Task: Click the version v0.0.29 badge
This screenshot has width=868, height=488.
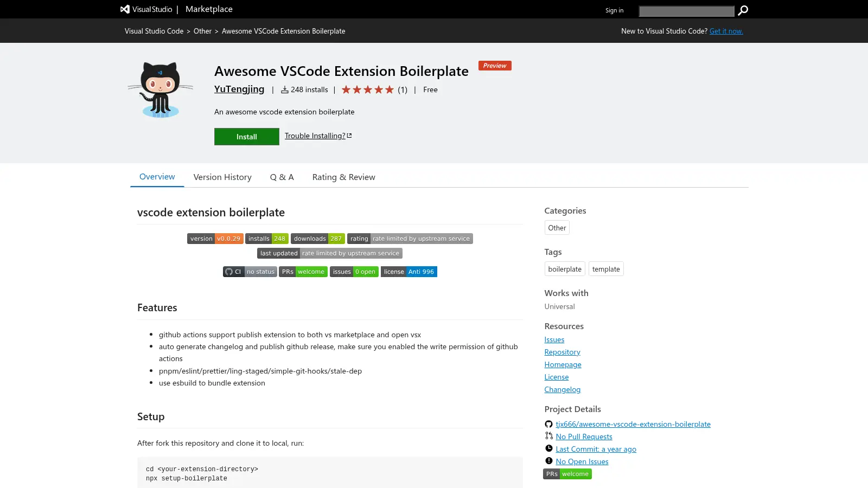Action: [215, 239]
